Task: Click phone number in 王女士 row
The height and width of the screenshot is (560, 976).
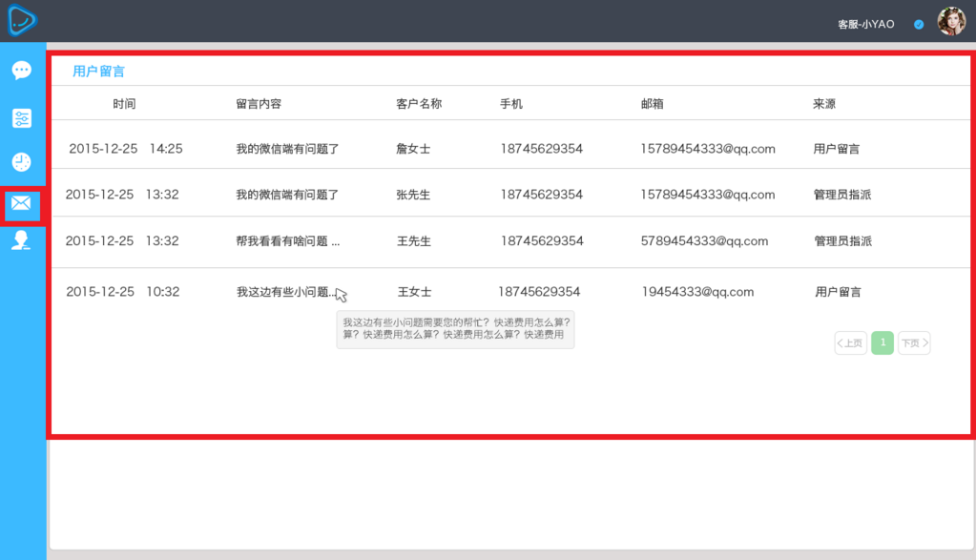Action: [538, 292]
